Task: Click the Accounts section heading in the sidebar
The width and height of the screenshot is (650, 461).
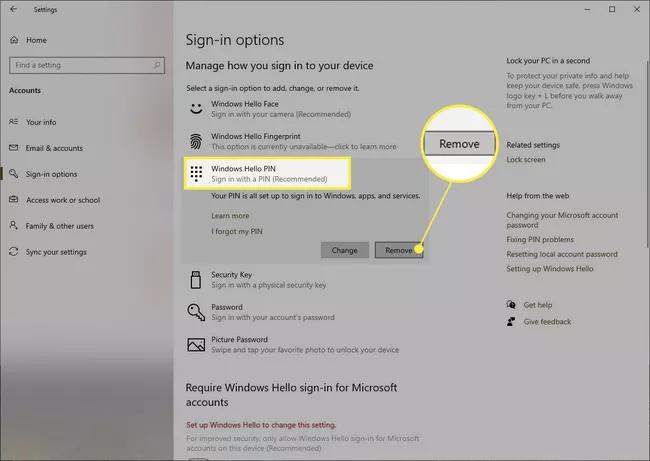Action: (x=25, y=90)
